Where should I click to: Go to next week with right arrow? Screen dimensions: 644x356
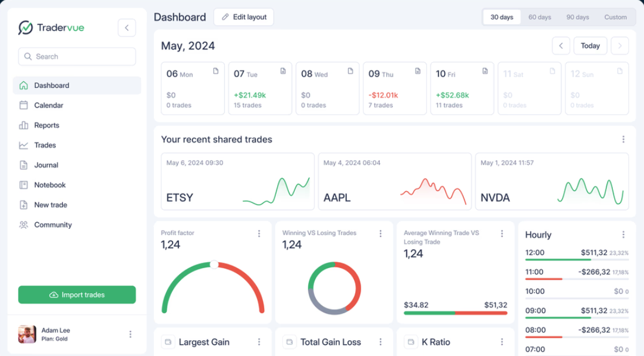tap(620, 46)
